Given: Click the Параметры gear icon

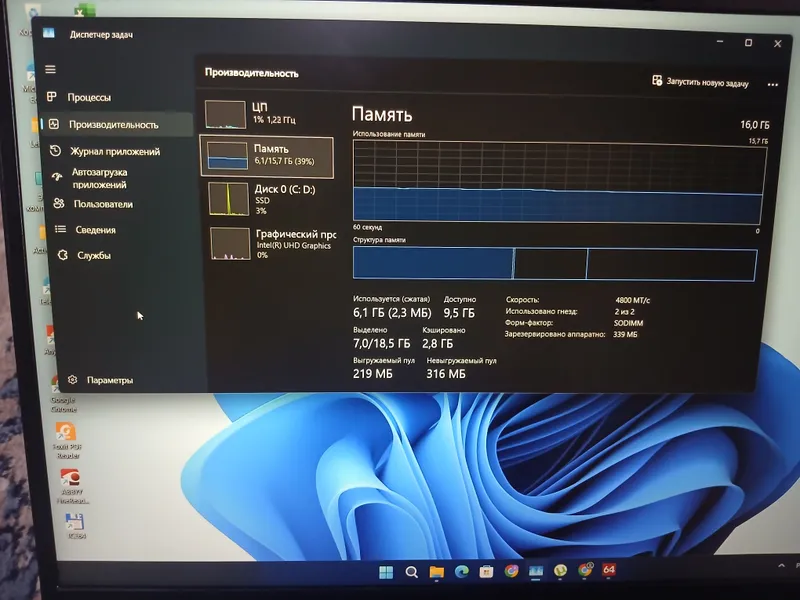Looking at the screenshot, I should 72,380.
